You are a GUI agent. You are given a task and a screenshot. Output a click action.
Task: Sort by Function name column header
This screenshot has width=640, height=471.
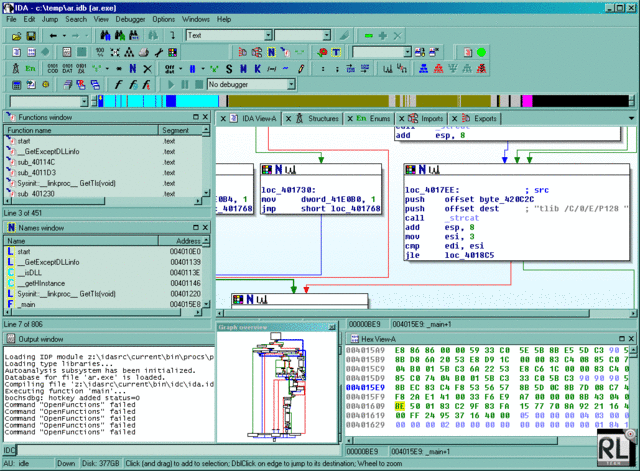pos(81,130)
